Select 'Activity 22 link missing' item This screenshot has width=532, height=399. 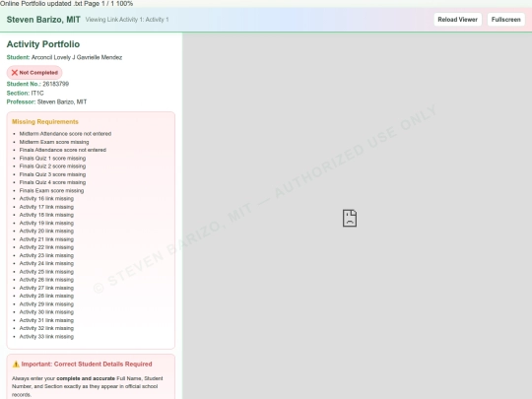(46, 247)
